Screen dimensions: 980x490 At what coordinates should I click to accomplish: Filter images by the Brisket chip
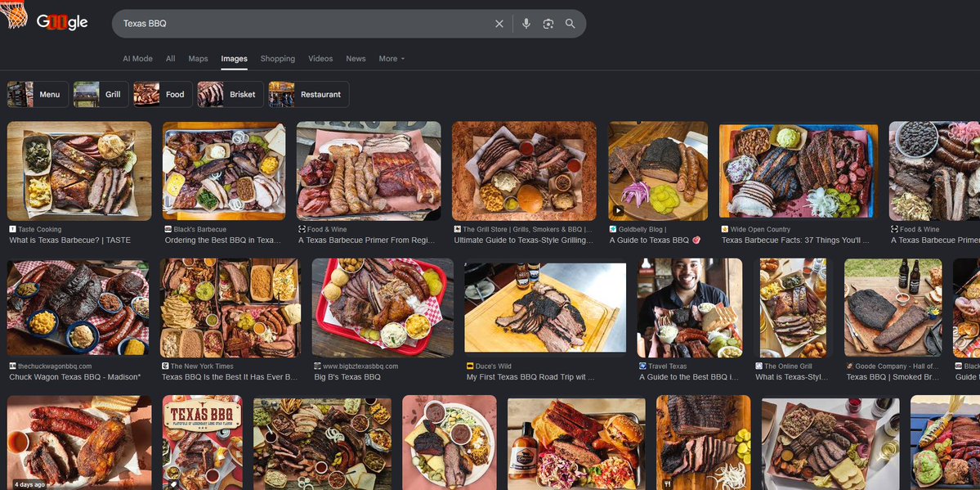230,95
